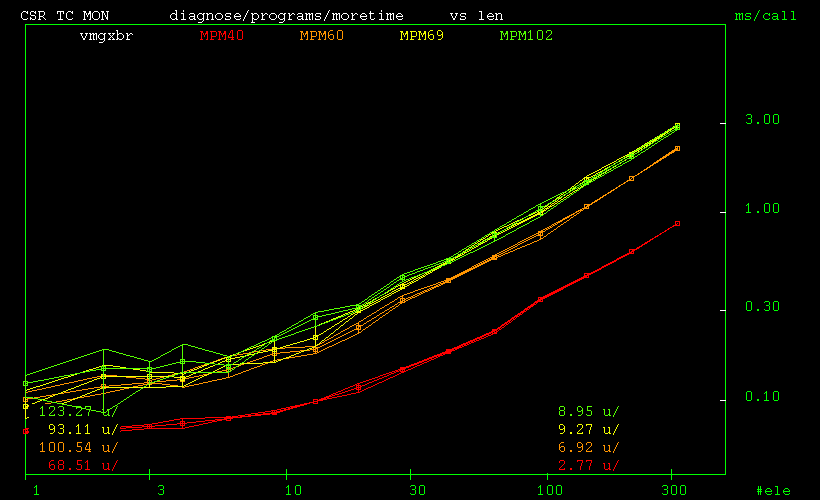This screenshot has height=500, width=820.
Task: Click the yellow '93.11 u/' value
Action: pyautogui.click(x=83, y=429)
